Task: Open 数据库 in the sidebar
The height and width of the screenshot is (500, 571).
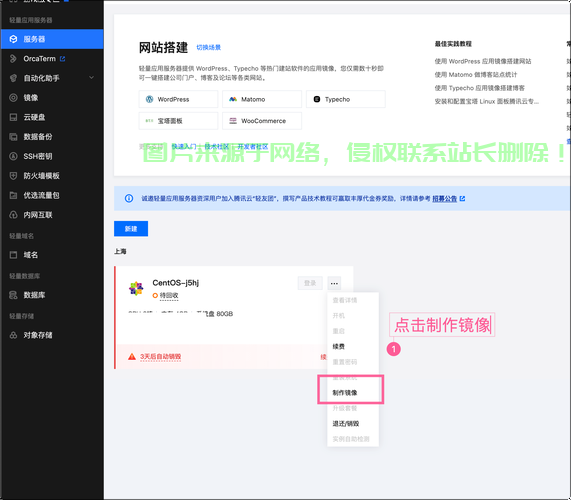Action: [x=34, y=295]
